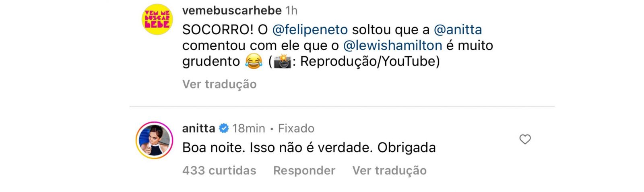Click the anitta username on the comment
Viewport: 644px width, 192px height.
198,128
